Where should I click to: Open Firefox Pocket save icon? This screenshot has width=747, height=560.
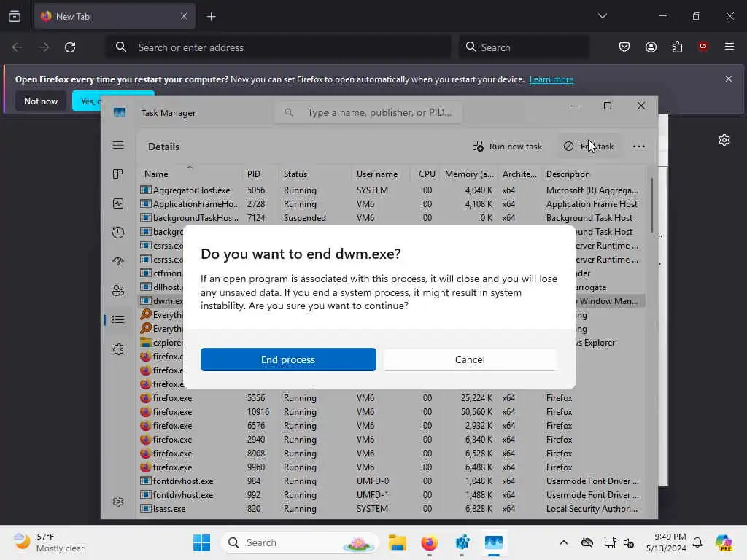coord(624,47)
